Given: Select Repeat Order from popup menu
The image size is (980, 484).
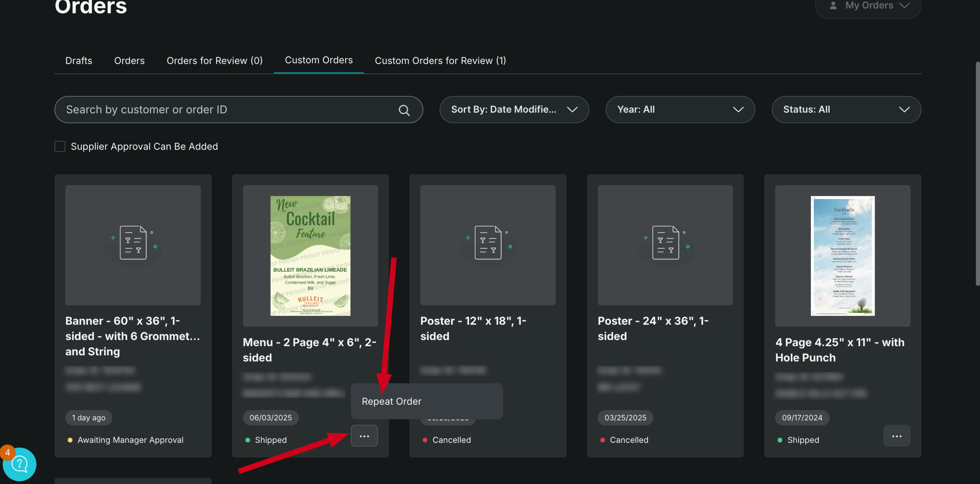Looking at the screenshot, I should pyautogui.click(x=391, y=401).
